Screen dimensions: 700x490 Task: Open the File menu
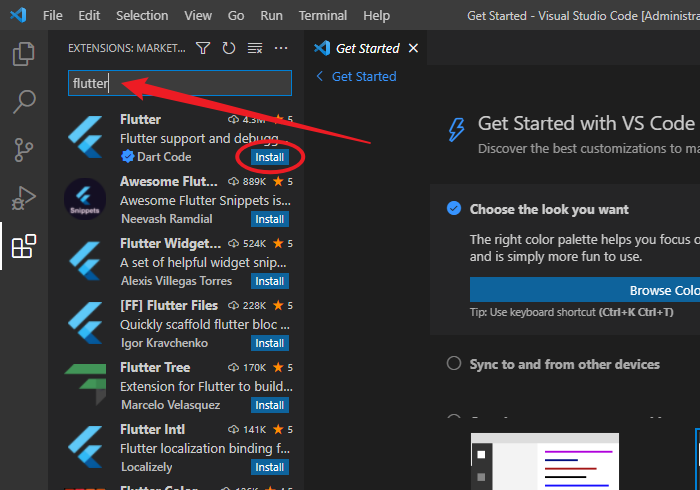click(53, 16)
